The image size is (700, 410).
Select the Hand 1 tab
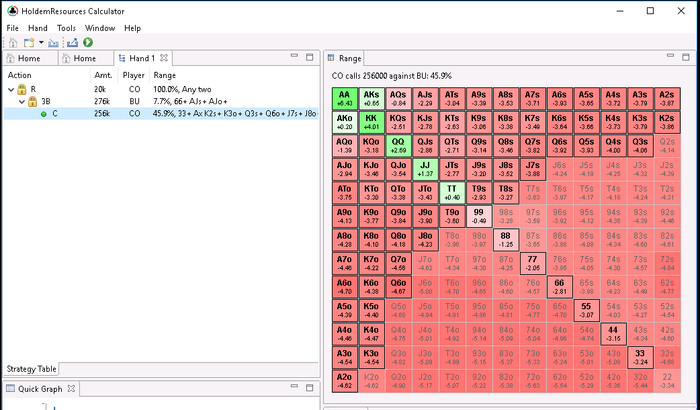click(141, 59)
